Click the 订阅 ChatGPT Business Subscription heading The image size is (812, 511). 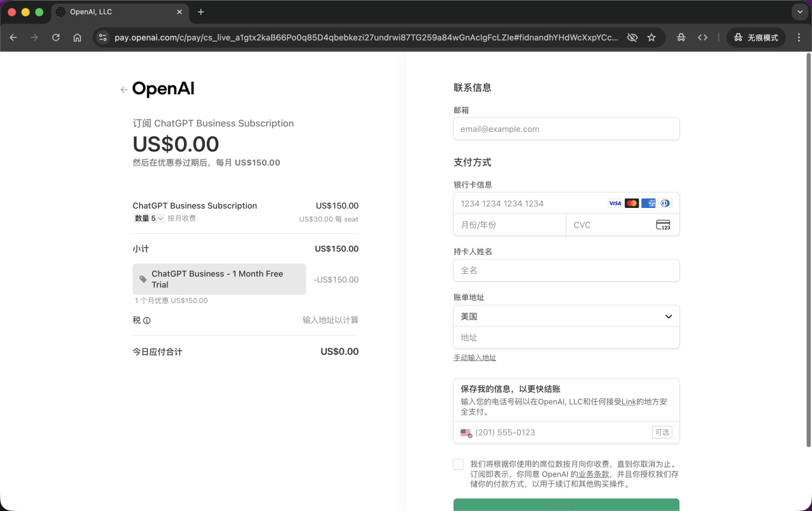[213, 124]
